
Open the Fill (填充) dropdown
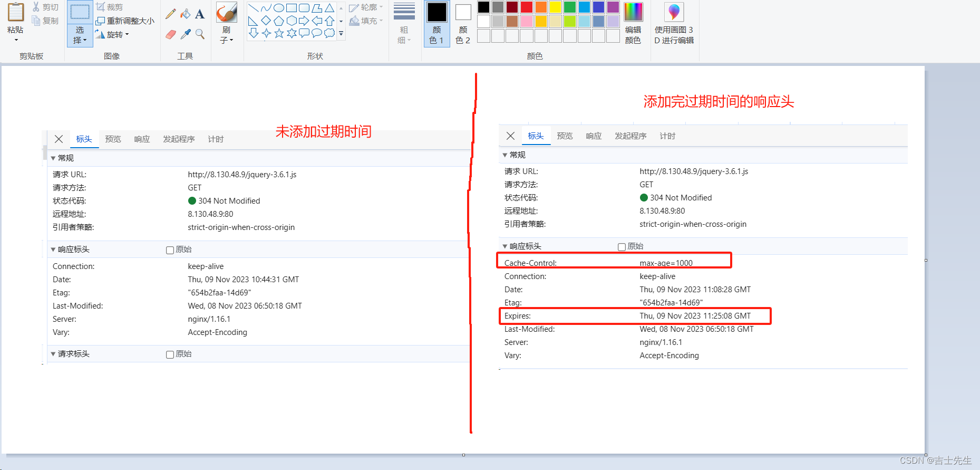366,21
